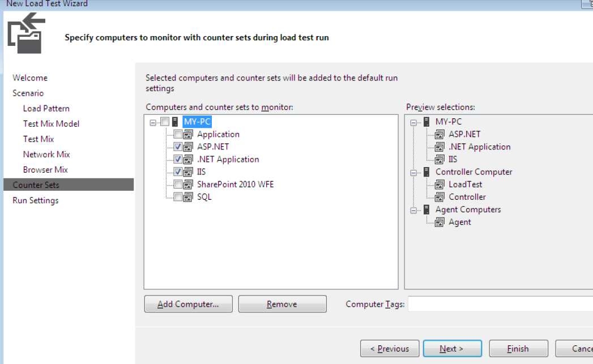
Task: Open the Load Pattern page
Action: pyautogui.click(x=46, y=109)
